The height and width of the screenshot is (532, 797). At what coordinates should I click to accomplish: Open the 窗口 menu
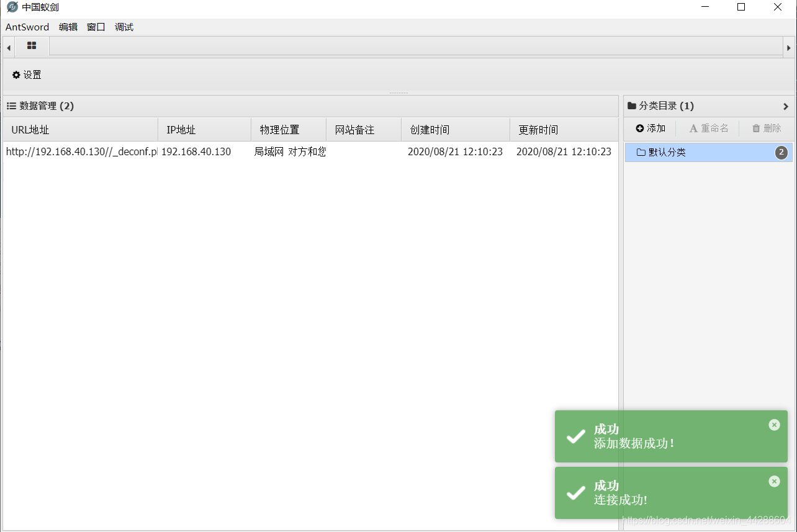[x=96, y=27]
